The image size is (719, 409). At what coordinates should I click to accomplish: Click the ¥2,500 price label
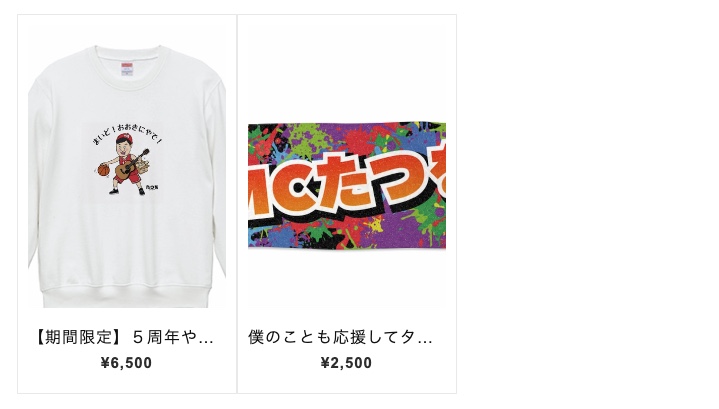point(346,363)
